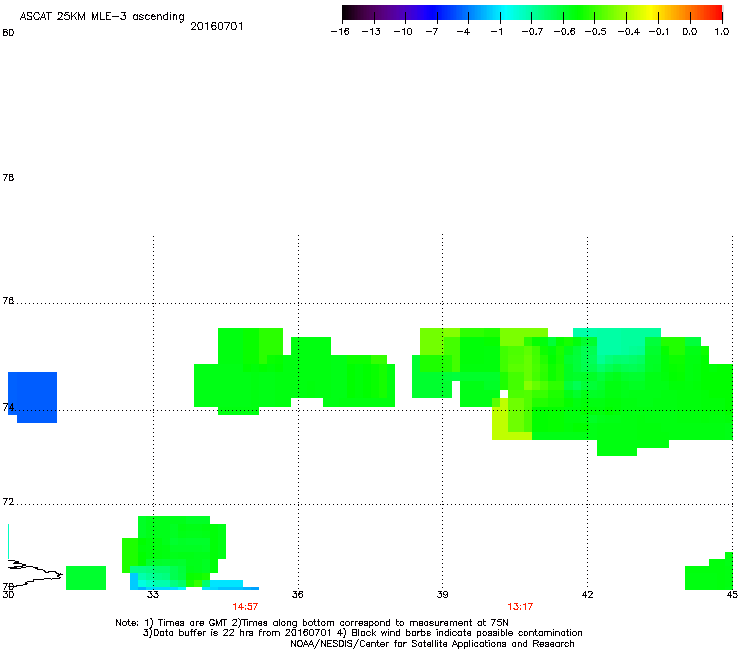Click the title text 'ASCAT 25KM MLE-3 ascending'
Image resolution: width=740 pixels, height=650 pixels.
tap(102, 17)
